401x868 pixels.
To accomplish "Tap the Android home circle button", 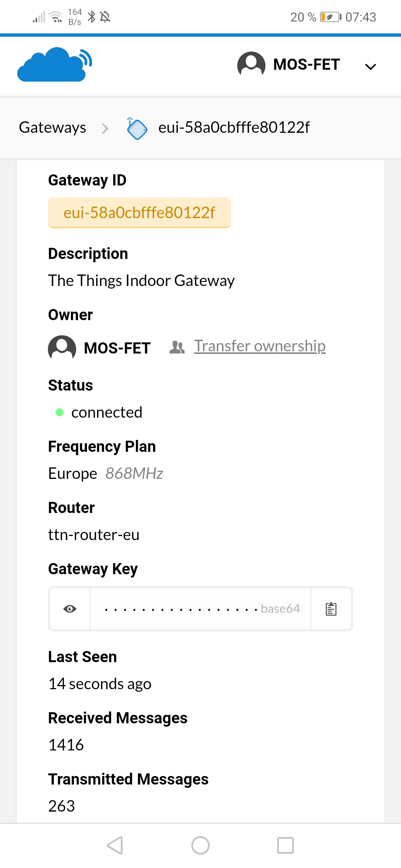I will tap(200, 845).
